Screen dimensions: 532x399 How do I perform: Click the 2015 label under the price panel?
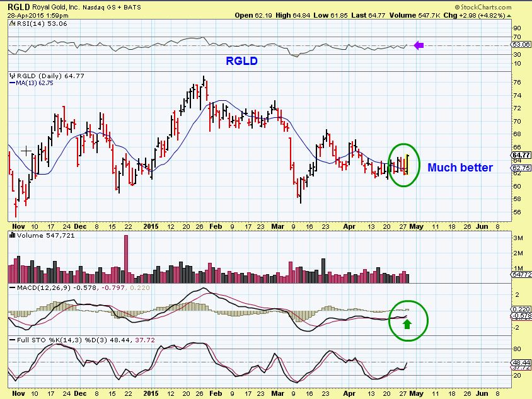pyautogui.click(x=151, y=227)
